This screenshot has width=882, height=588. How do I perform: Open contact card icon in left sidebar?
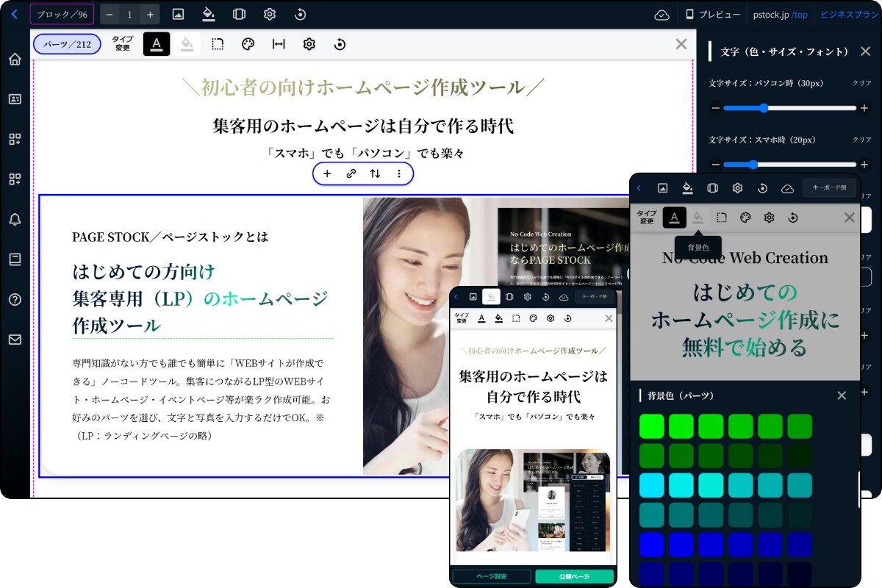(x=15, y=98)
